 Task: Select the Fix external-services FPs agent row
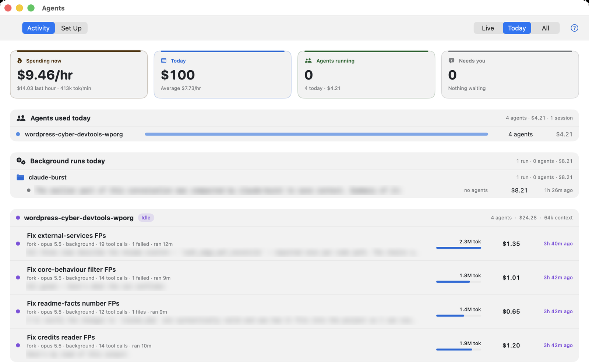(294, 243)
